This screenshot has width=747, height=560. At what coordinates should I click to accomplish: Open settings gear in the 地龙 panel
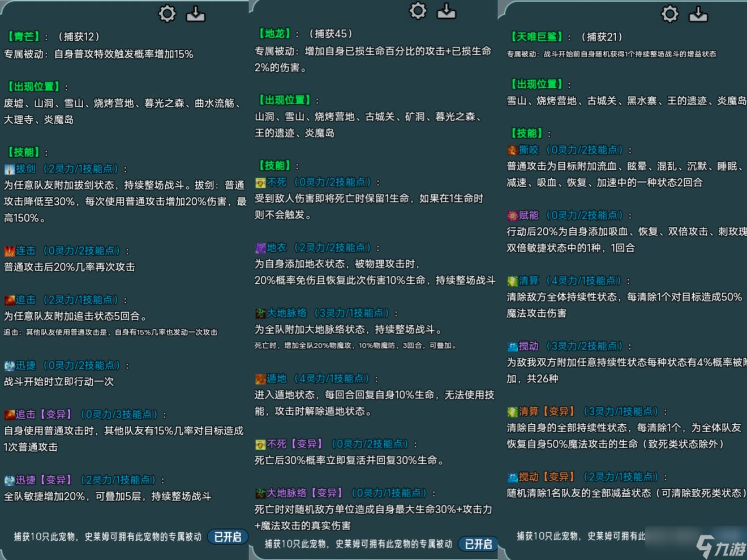tap(418, 10)
